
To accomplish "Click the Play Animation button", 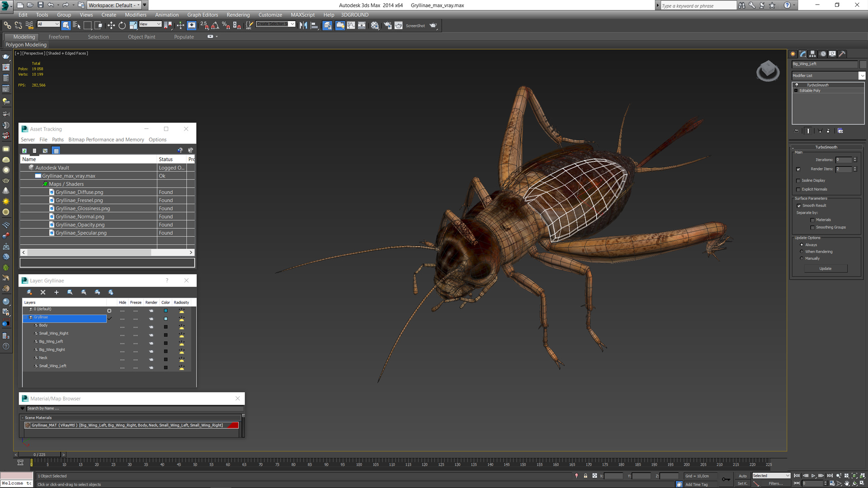I will coord(813,476).
